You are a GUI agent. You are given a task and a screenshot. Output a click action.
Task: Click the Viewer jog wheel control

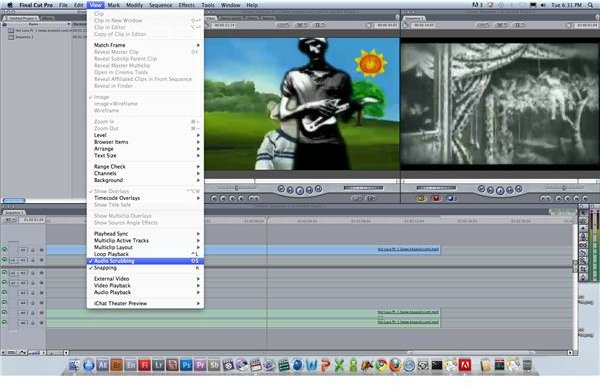point(363,188)
